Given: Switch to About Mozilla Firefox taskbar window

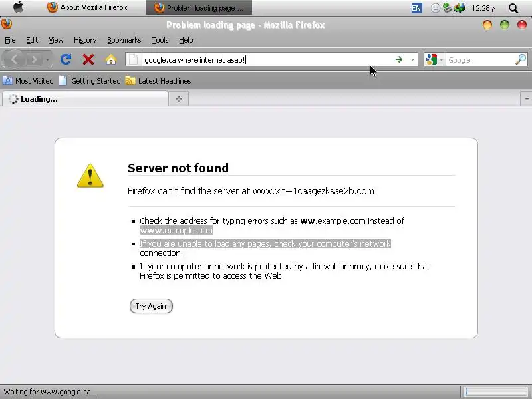Looking at the screenshot, I should point(87,7).
